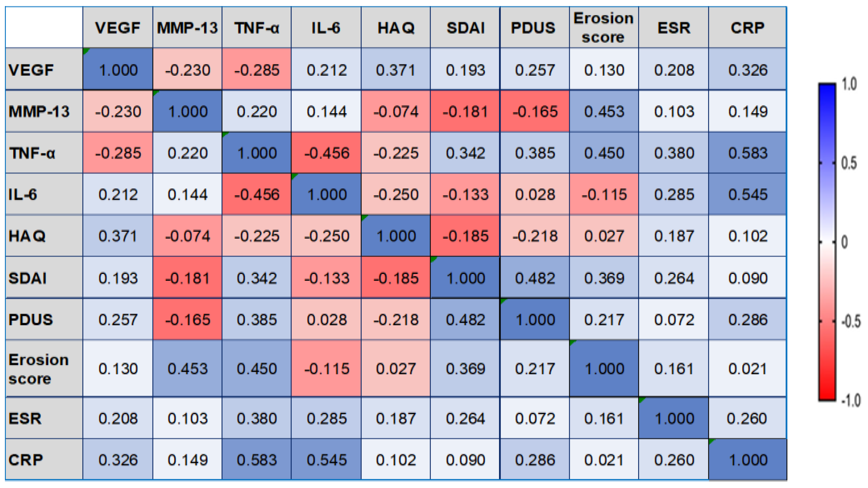Click the Erosion score column header
This screenshot has width=868, height=488.
[x=603, y=28]
